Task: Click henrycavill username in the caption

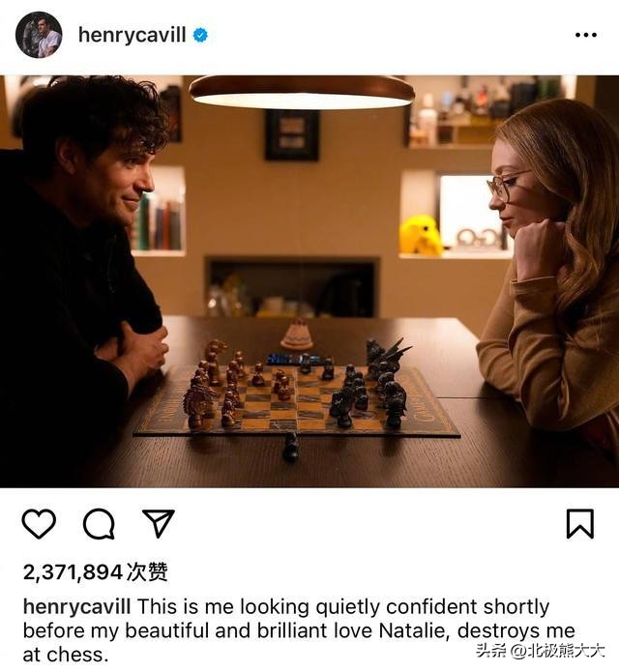Action: pyautogui.click(x=77, y=607)
